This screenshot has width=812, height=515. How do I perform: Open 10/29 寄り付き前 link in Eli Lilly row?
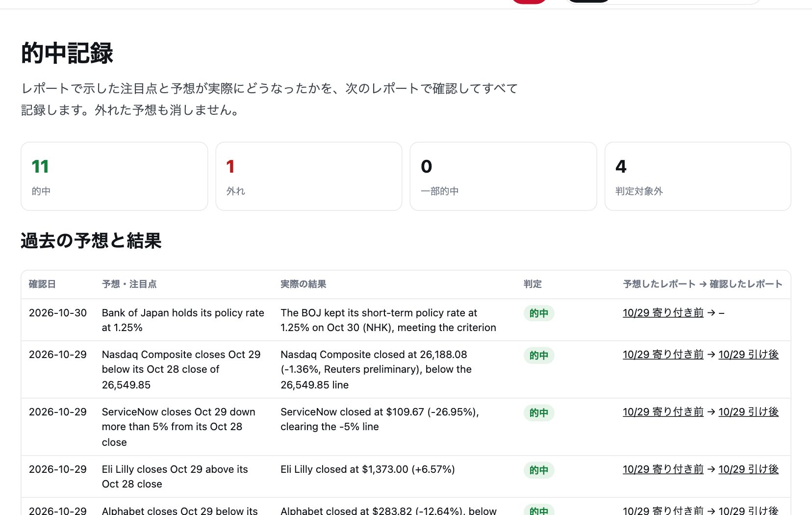(663, 469)
